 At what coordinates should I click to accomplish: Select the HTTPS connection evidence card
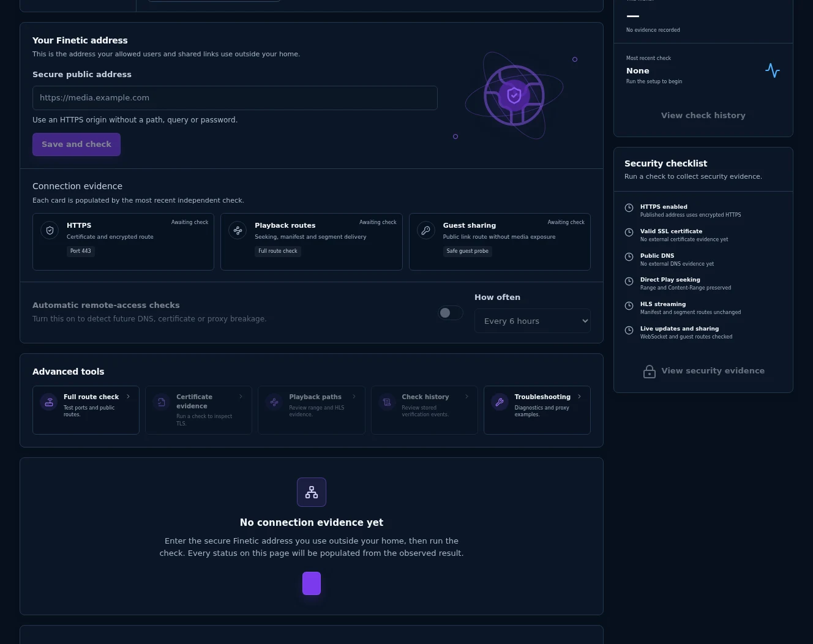123,242
